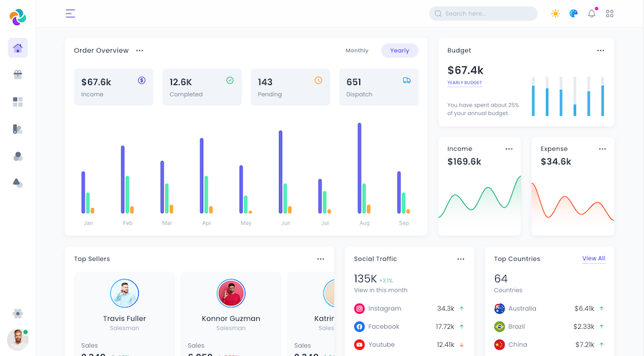Switch Order Overview to Monthly
This screenshot has height=356, width=644.
point(357,51)
